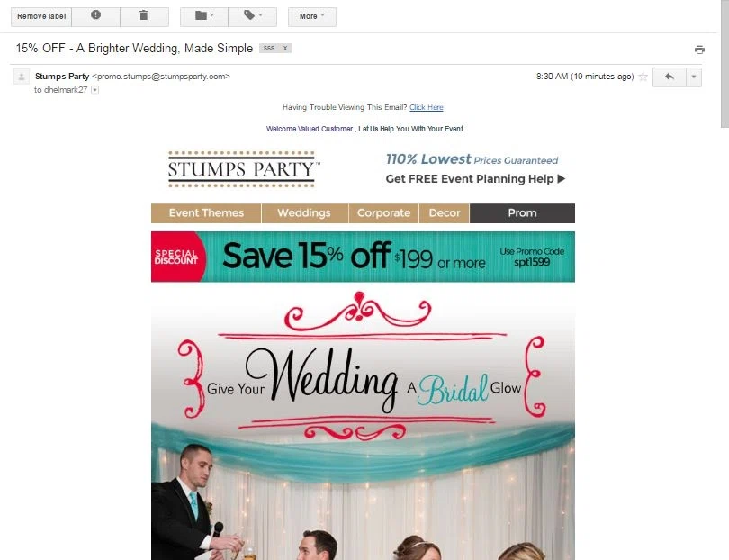729x560 pixels.
Task: Report this email as spam
Action: pos(95,16)
